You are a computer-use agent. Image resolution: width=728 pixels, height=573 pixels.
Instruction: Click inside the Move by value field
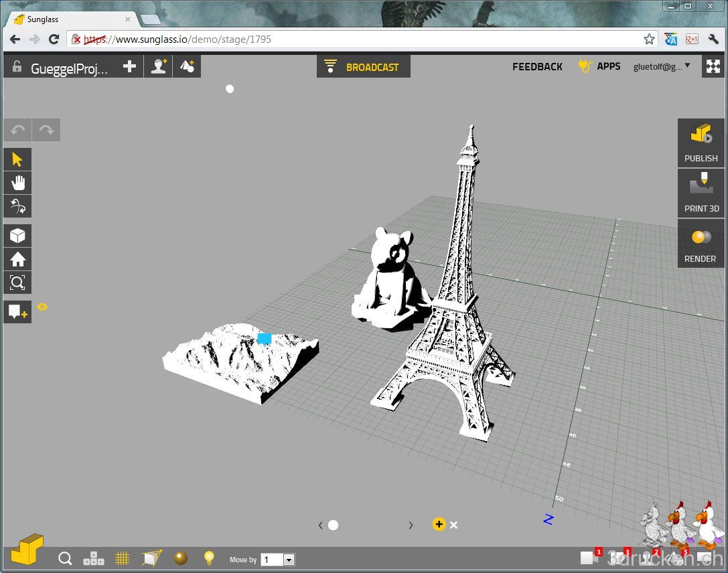pyautogui.click(x=272, y=560)
